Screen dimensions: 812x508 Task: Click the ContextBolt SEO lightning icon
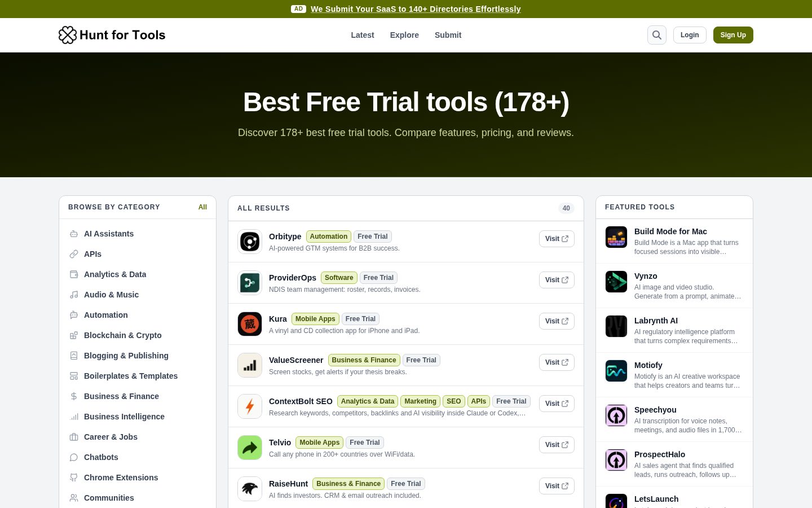coord(250,406)
